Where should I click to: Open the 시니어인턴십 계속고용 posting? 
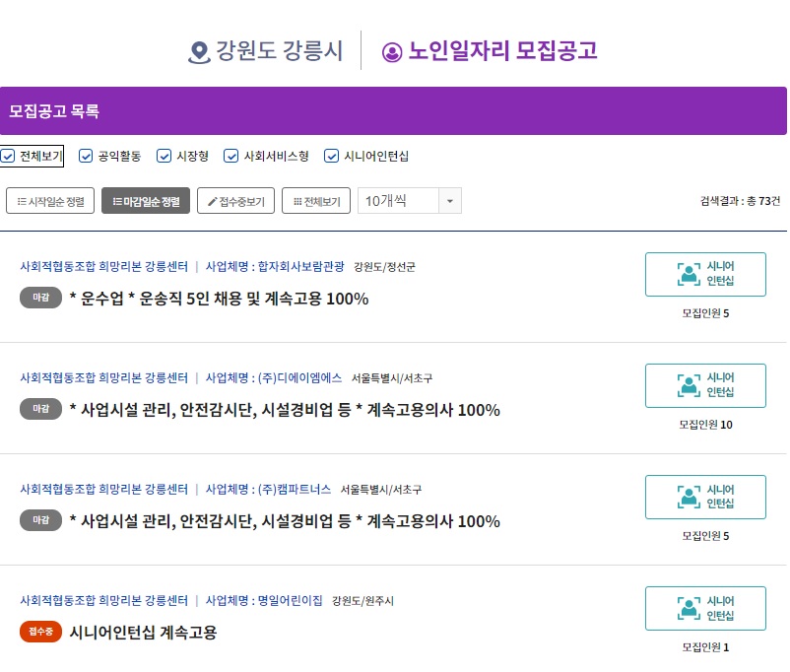click(143, 633)
